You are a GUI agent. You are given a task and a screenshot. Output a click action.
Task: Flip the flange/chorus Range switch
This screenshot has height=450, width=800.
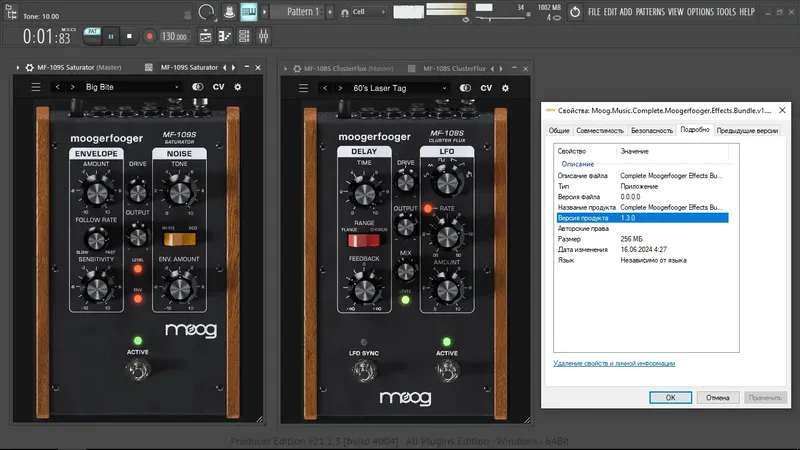click(x=364, y=240)
